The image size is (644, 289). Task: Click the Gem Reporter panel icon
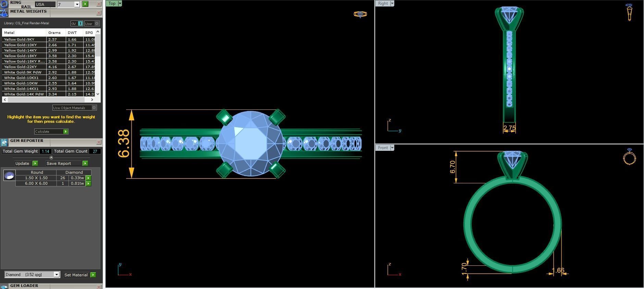4,142
